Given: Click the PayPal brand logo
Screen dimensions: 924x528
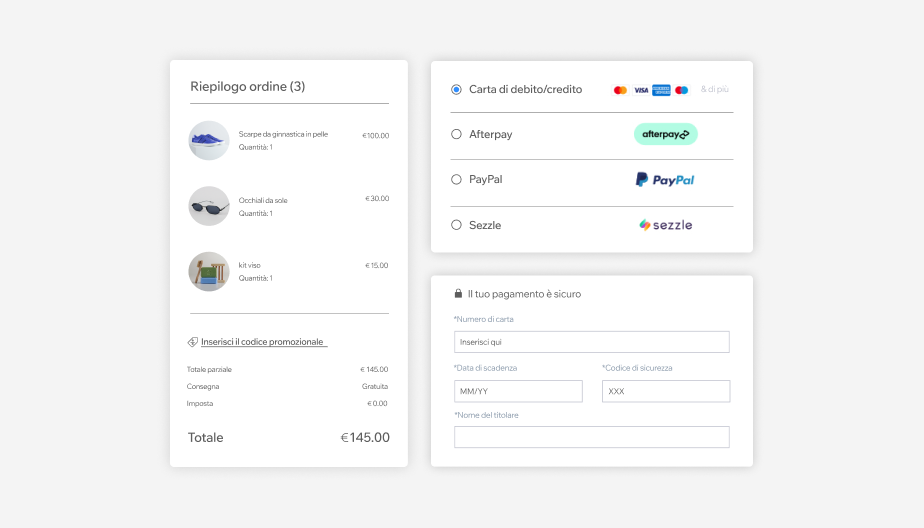Looking at the screenshot, I should point(665,180).
